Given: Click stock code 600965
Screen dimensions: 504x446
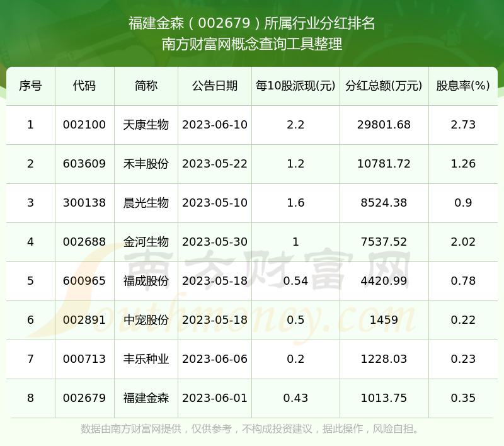Looking at the screenshot, I should coord(84,281).
